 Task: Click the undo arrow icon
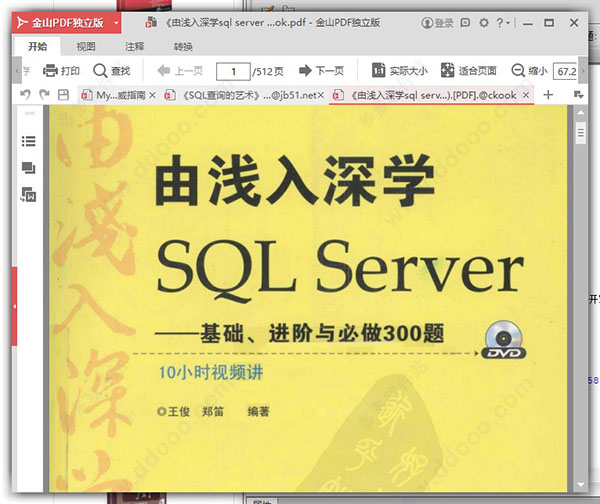click(x=25, y=94)
